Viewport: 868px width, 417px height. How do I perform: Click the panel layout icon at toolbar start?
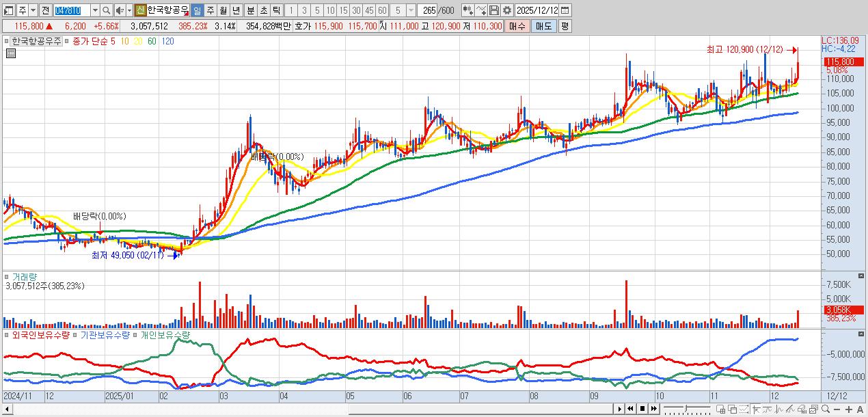coord(9,10)
